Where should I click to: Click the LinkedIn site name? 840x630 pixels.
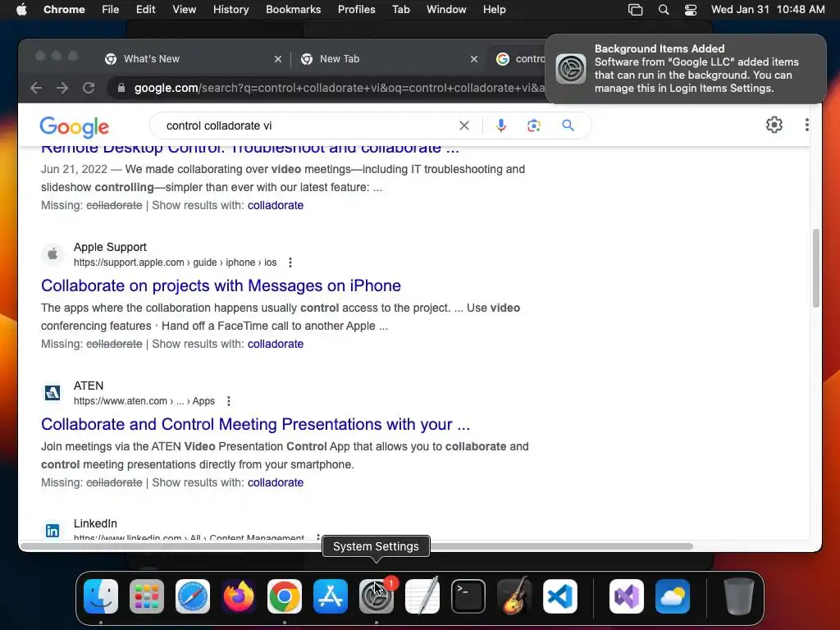click(95, 523)
